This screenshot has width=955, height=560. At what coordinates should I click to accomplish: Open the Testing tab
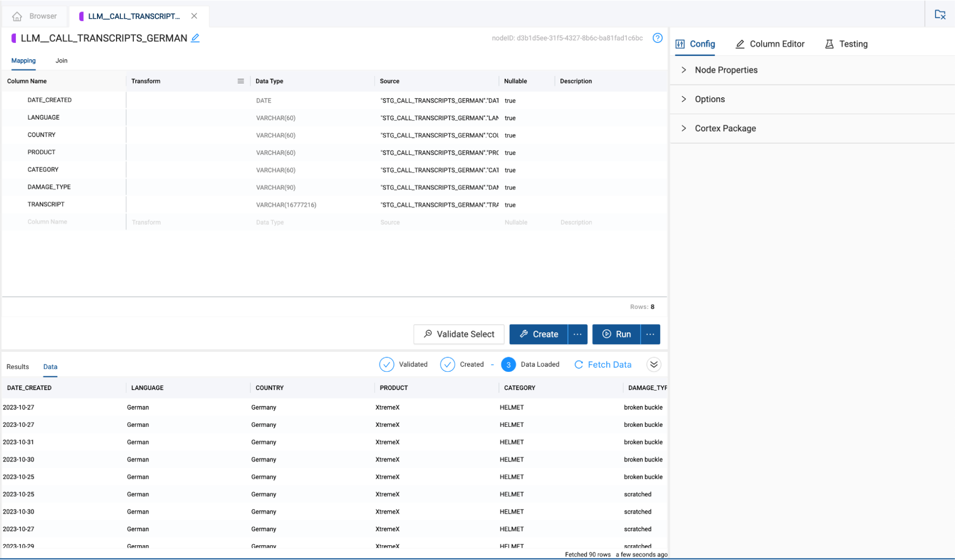846,44
